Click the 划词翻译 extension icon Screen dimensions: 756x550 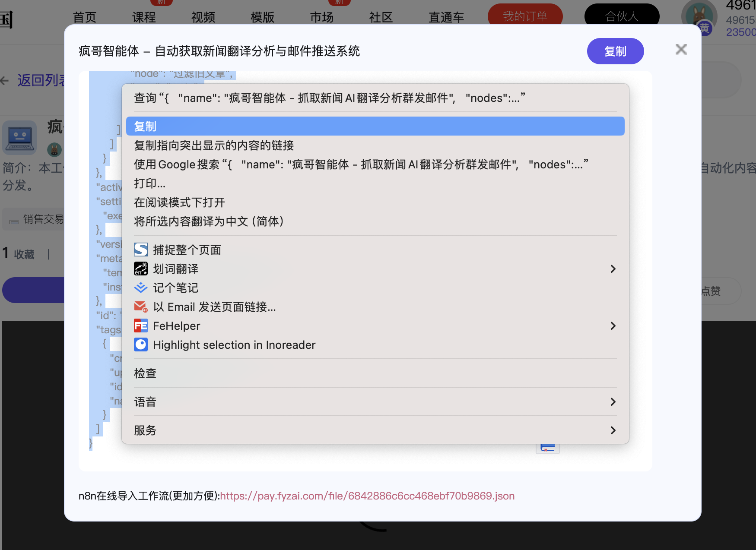[x=141, y=269]
